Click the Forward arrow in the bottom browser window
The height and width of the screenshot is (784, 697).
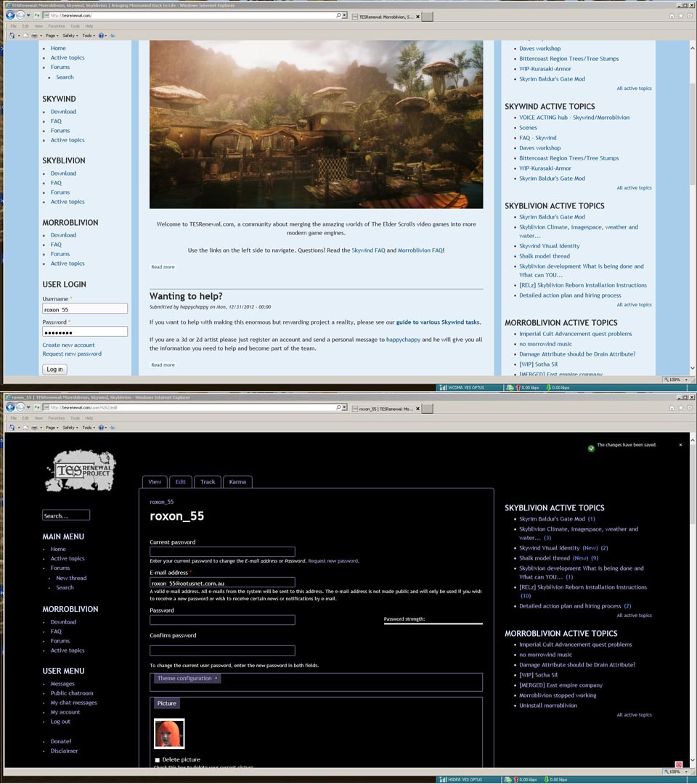coord(20,407)
